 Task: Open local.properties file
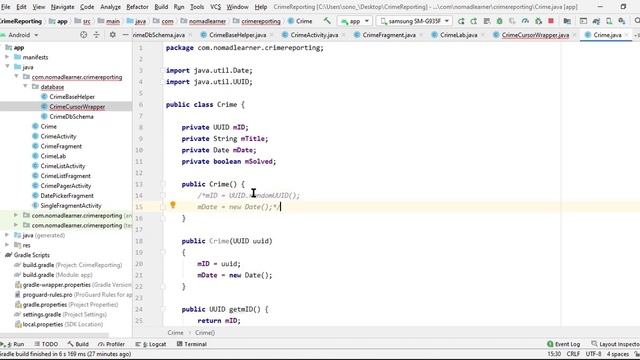point(58,324)
